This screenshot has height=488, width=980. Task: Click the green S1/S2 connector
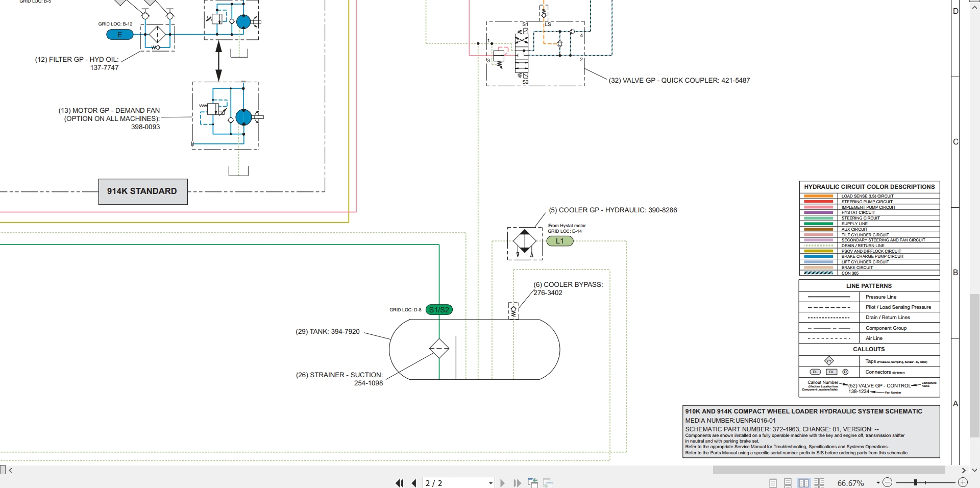439,310
